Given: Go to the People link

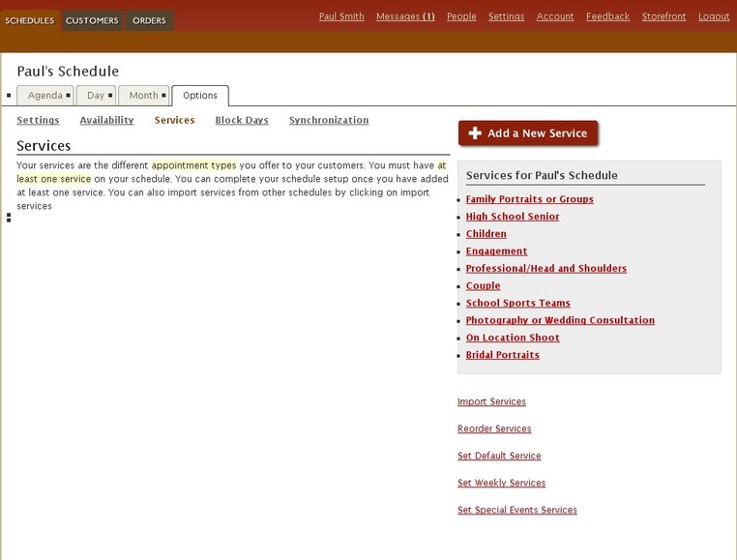Looking at the screenshot, I should (x=461, y=16).
